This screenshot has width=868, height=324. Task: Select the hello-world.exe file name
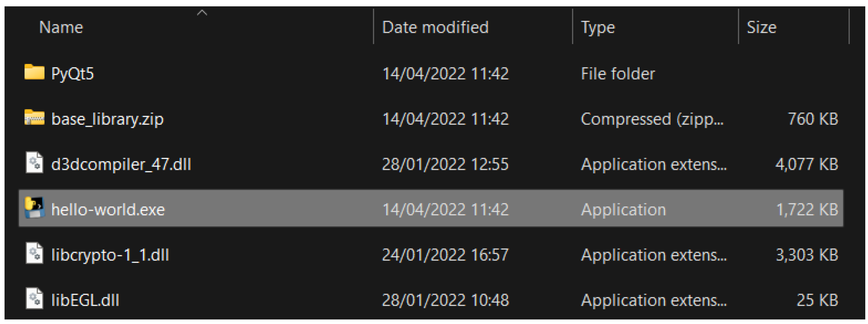pos(108,210)
